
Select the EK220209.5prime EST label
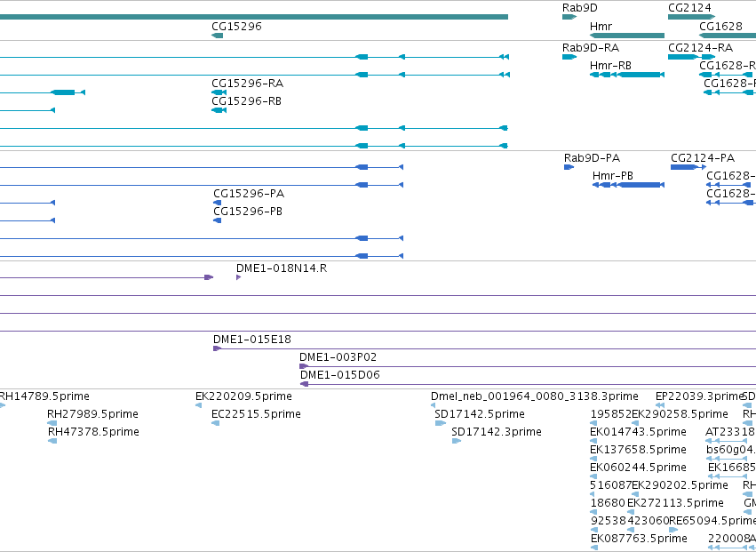(243, 396)
